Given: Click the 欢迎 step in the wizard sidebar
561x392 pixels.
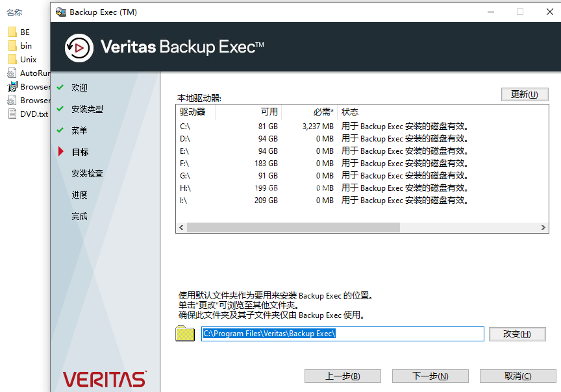Looking at the screenshot, I should coord(79,88).
